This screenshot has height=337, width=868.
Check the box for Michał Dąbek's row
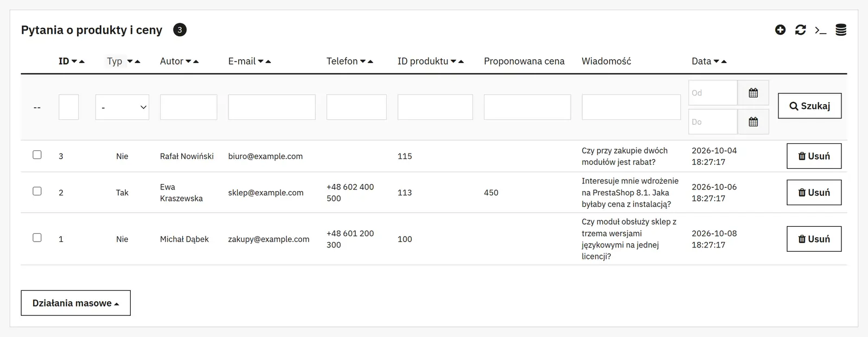pyautogui.click(x=37, y=238)
